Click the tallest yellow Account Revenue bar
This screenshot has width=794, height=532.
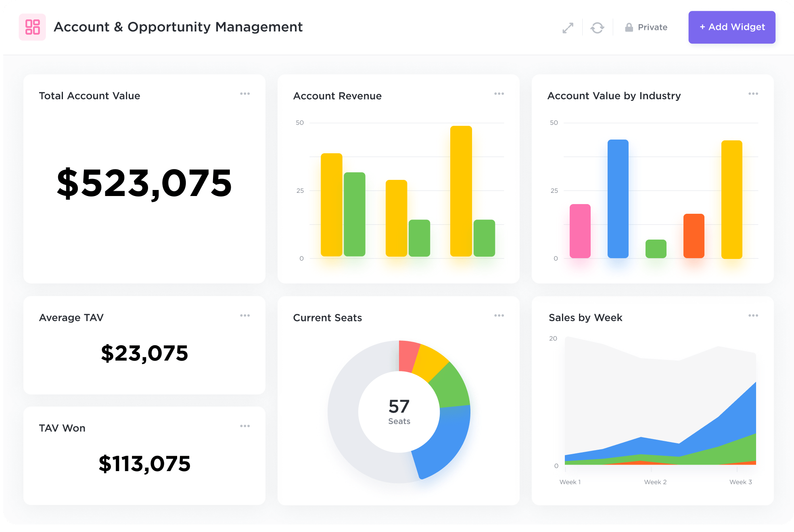tap(461, 191)
